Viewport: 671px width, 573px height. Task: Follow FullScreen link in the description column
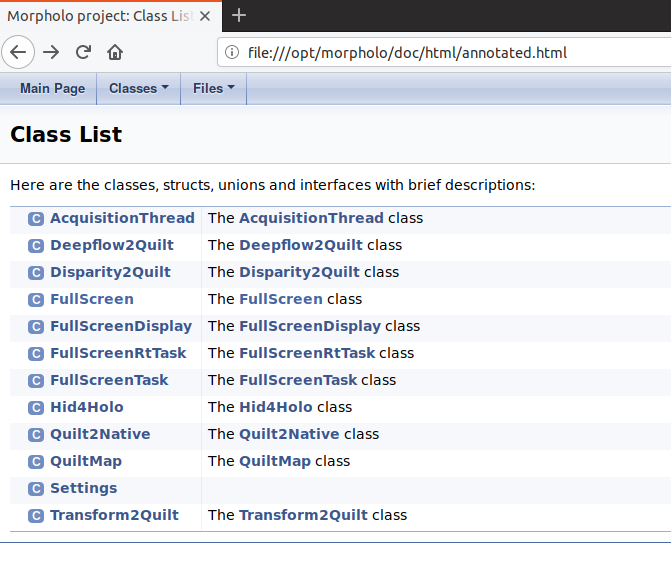281,299
